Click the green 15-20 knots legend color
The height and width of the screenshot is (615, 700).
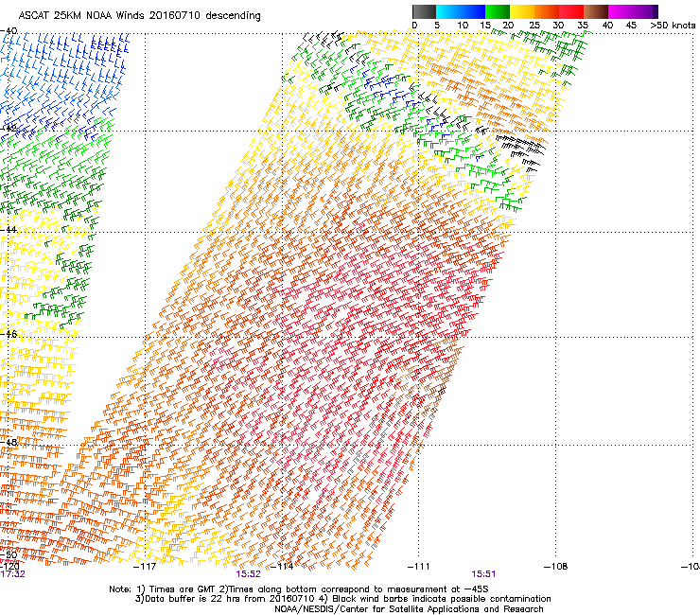click(498, 11)
